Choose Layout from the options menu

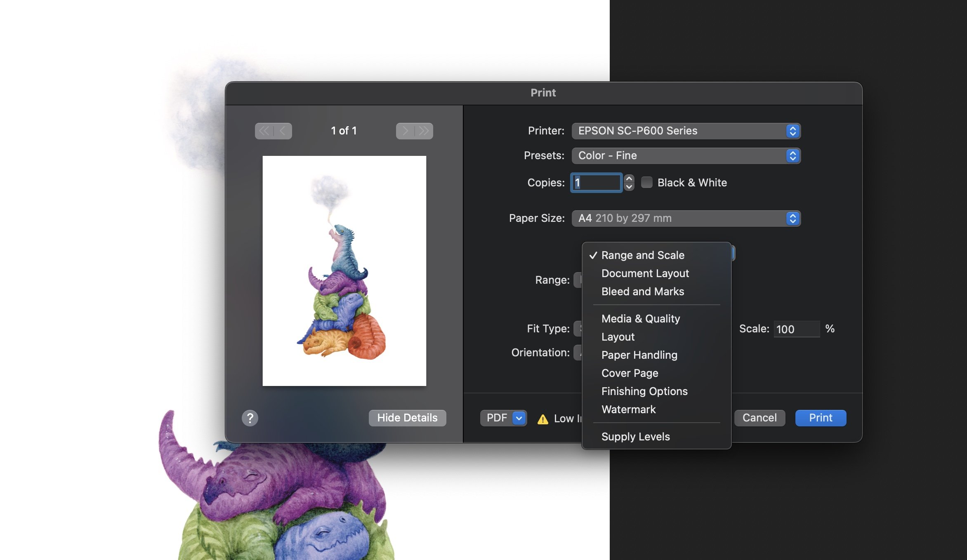[x=656, y=337]
